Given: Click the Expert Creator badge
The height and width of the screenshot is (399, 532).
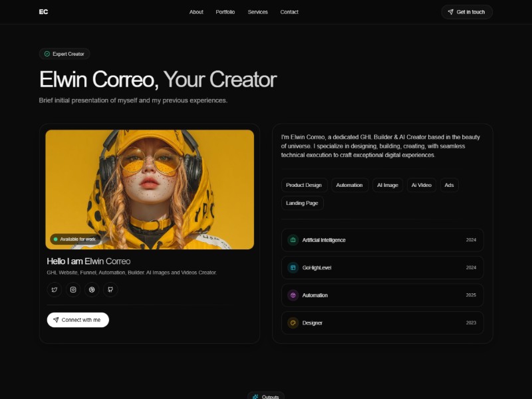Looking at the screenshot, I should 64,54.
